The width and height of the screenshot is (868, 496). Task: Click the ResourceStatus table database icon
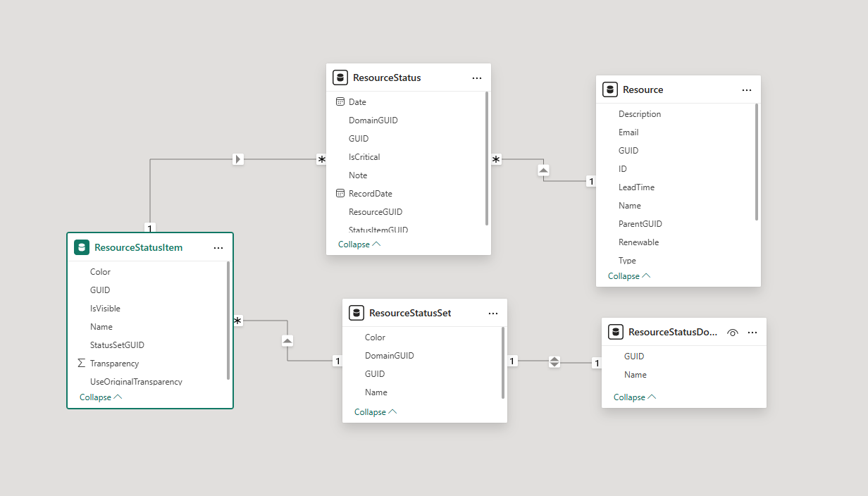[x=340, y=77]
